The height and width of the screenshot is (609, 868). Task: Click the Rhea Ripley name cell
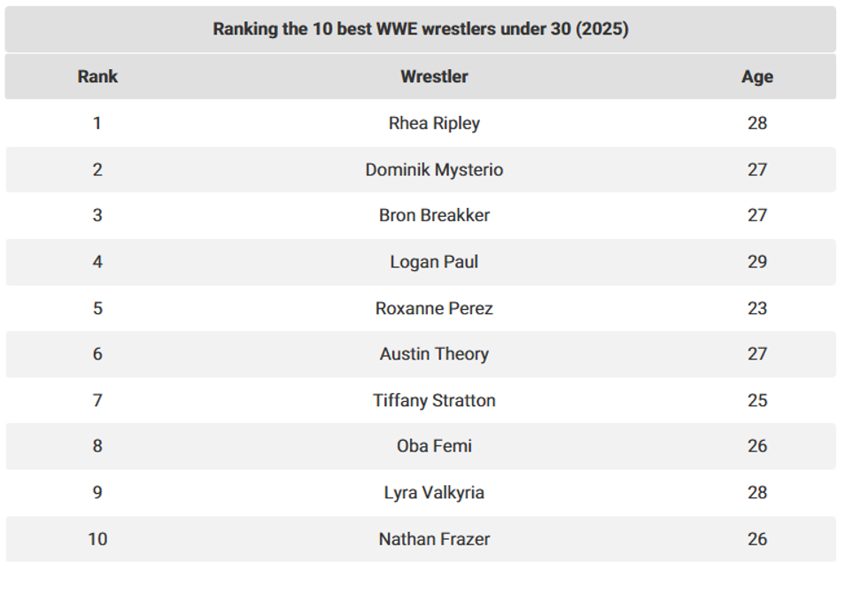tap(434, 123)
